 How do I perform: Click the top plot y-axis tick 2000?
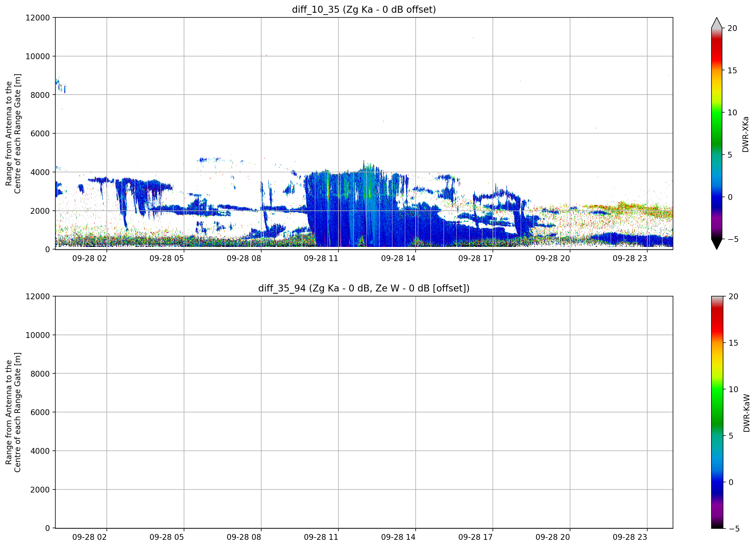point(40,211)
